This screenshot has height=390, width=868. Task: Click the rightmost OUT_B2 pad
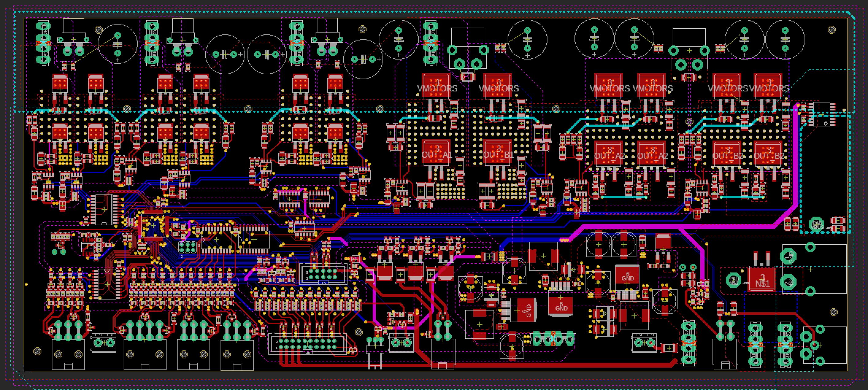point(768,153)
